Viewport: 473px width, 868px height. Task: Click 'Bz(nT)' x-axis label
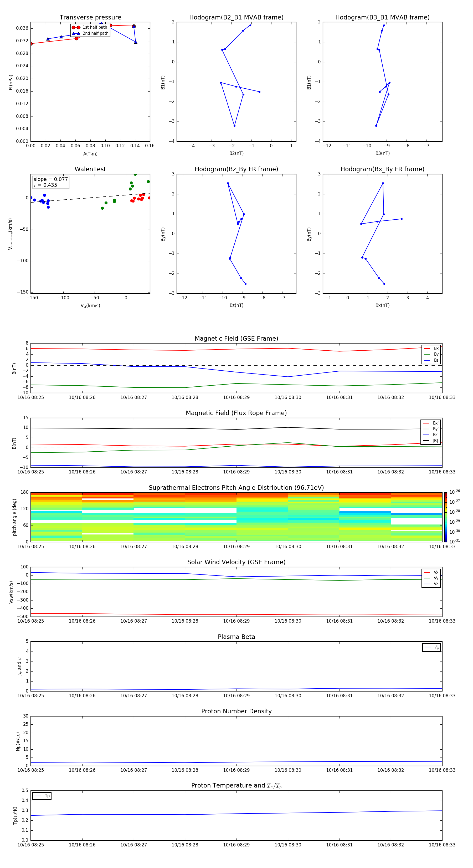[236, 305]
